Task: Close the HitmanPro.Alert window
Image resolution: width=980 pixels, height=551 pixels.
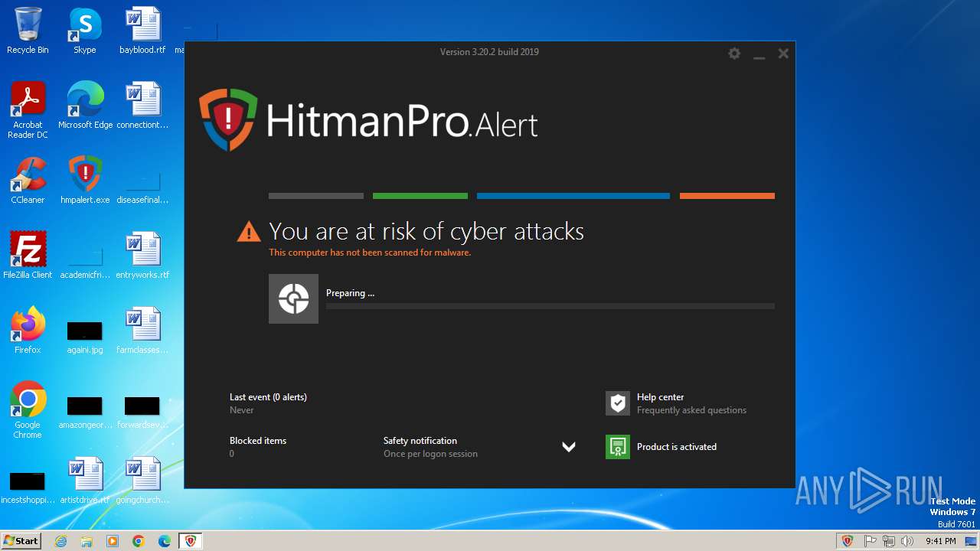Action: [x=783, y=54]
